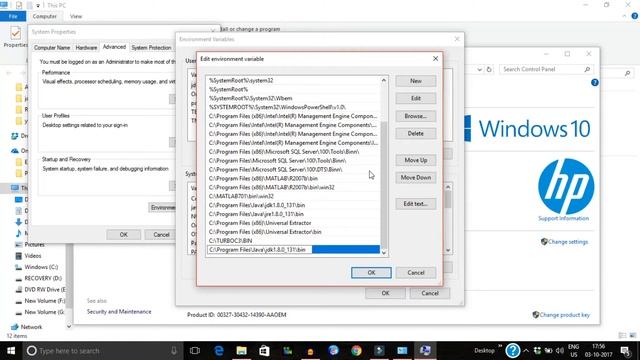This screenshot has height=360, width=640.
Task: Click OK in the System Properties window
Action: coord(124,235)
